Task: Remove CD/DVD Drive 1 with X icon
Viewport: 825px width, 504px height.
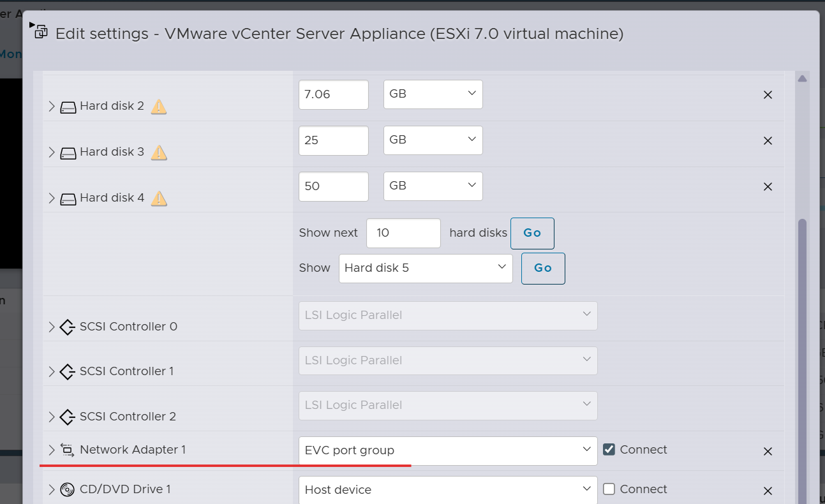Action: [768, 491]
